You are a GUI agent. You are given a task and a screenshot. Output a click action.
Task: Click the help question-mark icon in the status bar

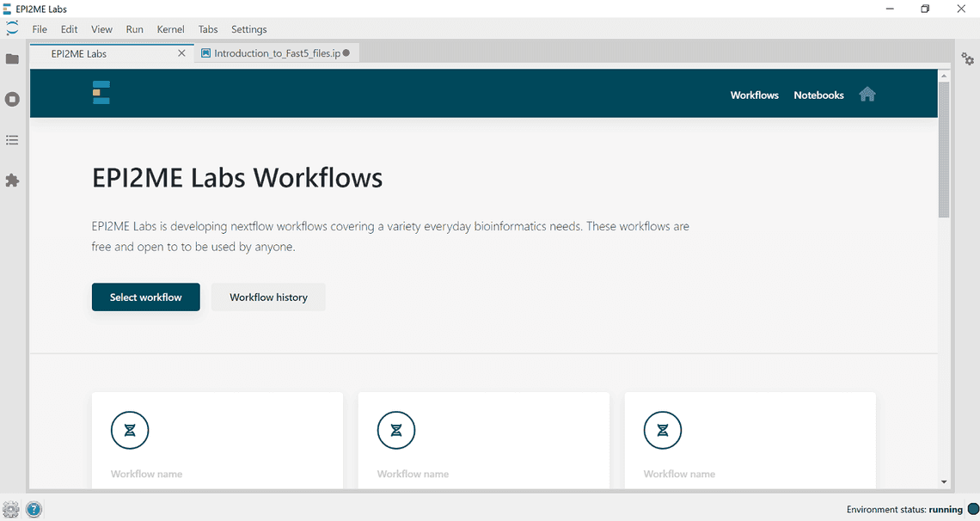[33, 509]
